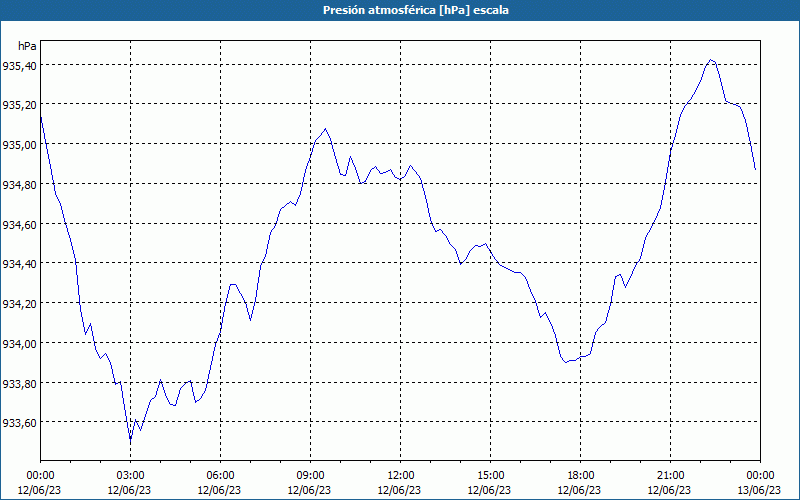Click the pressure minimum point near 03:00
Screen dimensions: 800x500
coord(130,439)
